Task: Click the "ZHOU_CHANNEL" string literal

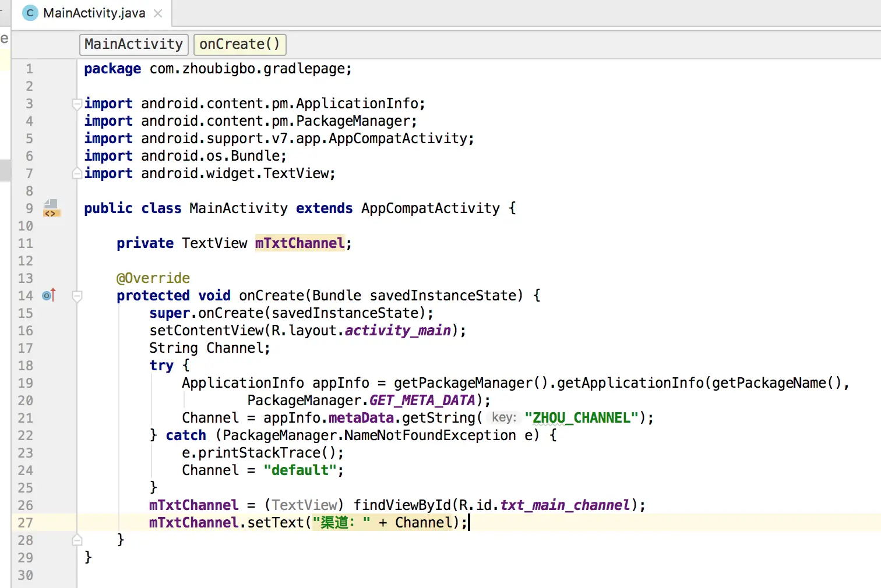Action: pyautogui.click(x=581, y=418)
